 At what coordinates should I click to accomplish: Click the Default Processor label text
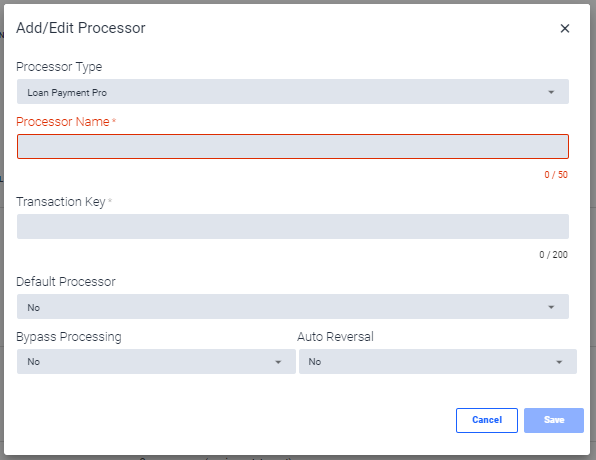pos(66,282)
